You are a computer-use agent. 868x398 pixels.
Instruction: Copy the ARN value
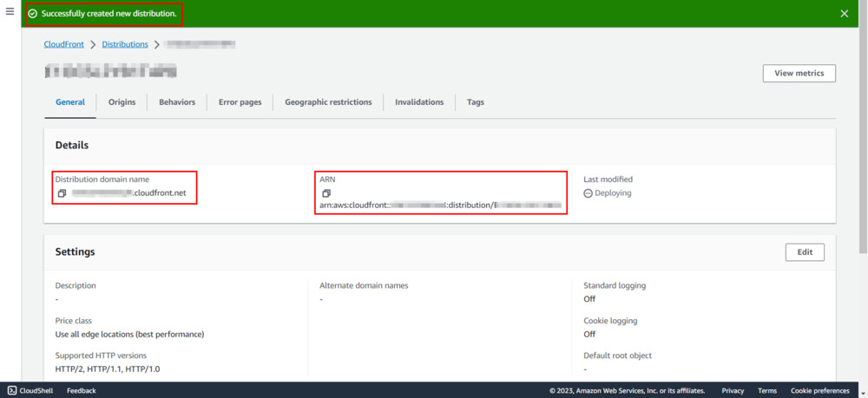pos(326,193)
